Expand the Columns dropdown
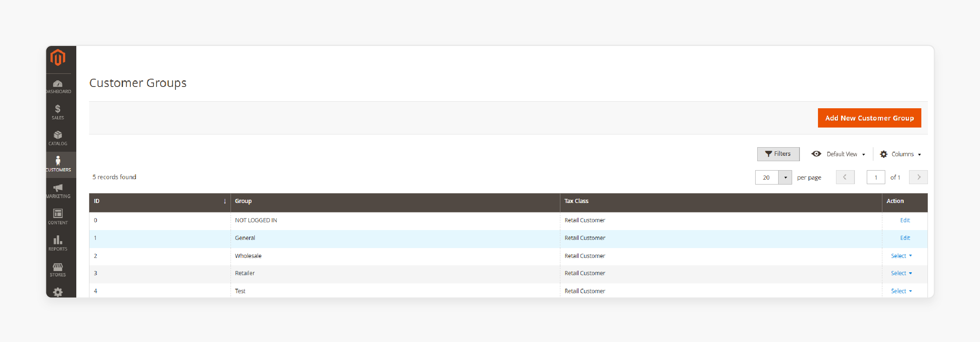Viewport: 980px width, 342px height. pos(900,154)
